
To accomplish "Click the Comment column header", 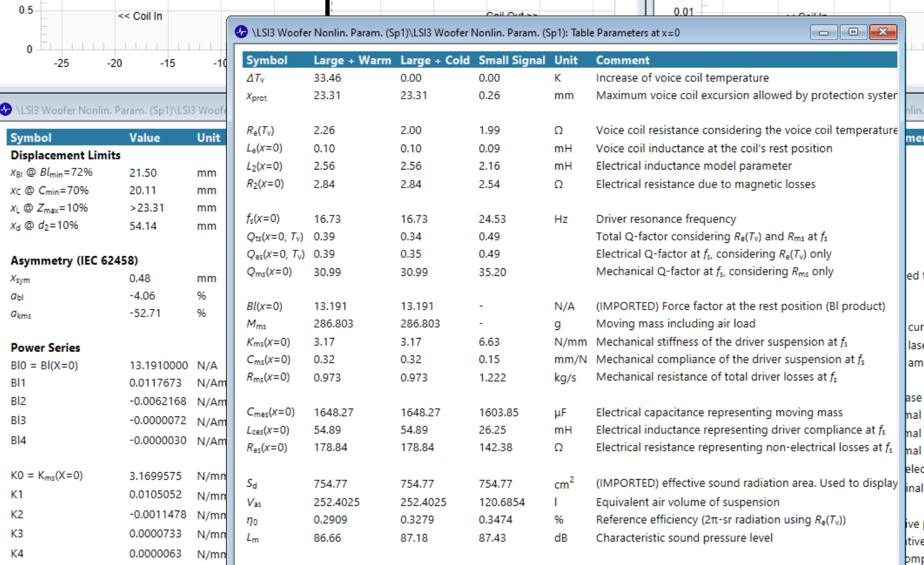I will (622, 60).
